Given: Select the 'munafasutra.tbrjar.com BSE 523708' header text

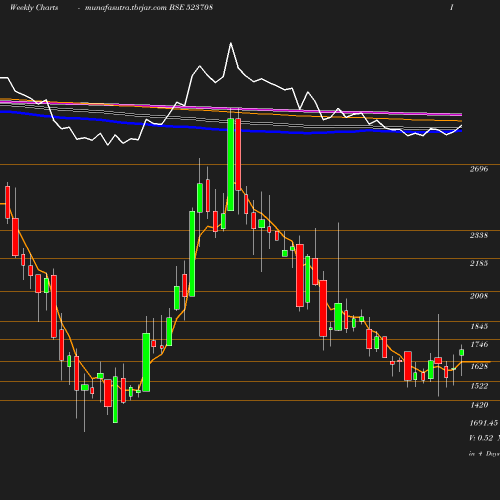Looking at the screenshot, I should (149, 8).
